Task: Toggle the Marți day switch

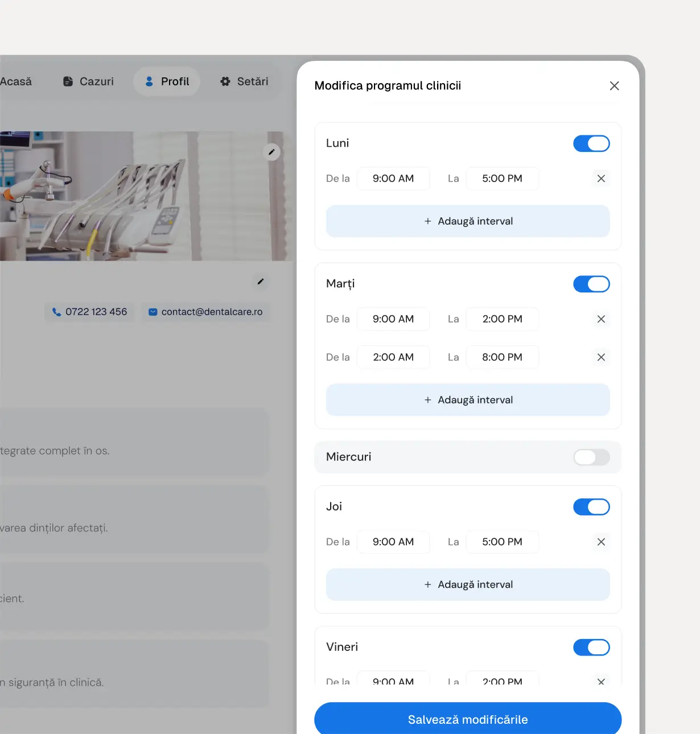Action: point(591,284)
